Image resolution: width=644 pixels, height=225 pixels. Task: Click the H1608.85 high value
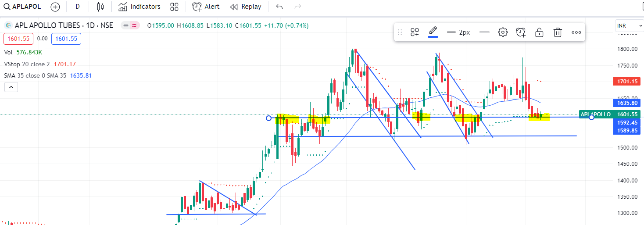pos(190,26)
